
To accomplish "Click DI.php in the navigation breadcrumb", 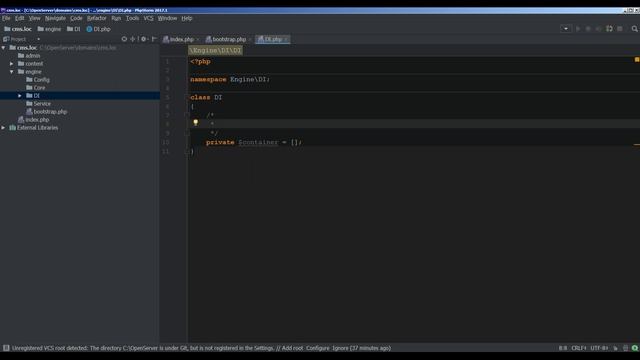I will coord(98,29).
